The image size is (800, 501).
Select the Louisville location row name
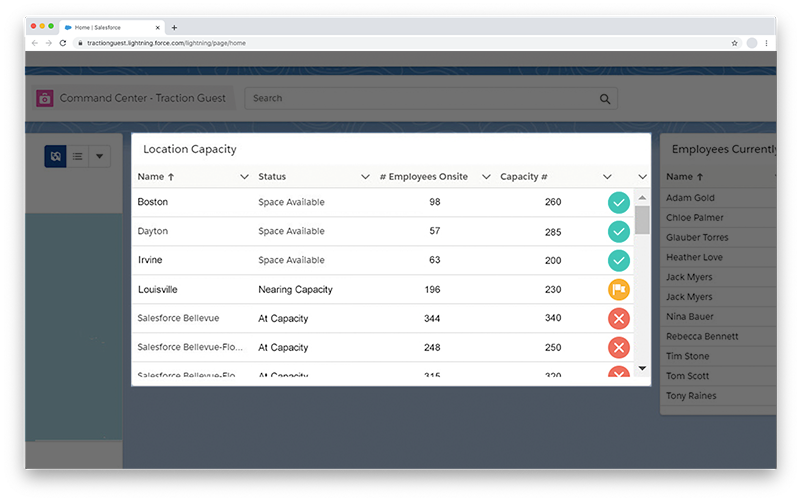coord(158,289)
